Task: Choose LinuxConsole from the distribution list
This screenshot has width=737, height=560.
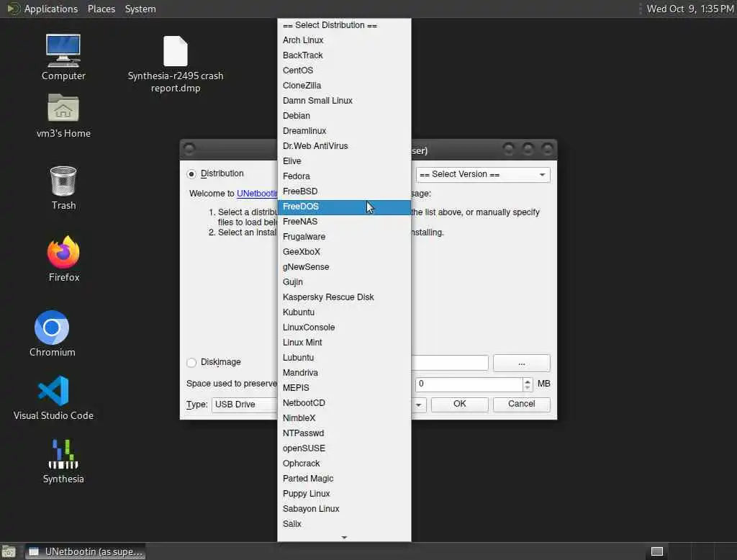Action: (x=344, y=328)
